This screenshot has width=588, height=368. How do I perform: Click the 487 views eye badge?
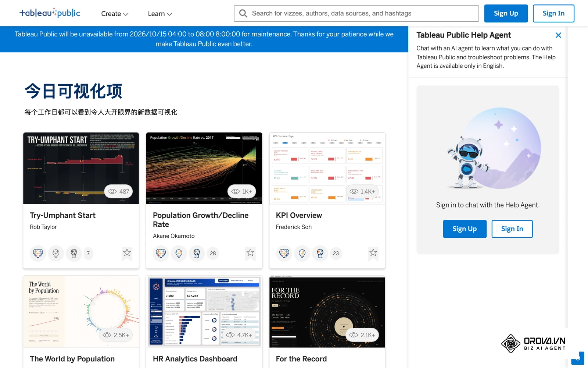tap(118, 191)
